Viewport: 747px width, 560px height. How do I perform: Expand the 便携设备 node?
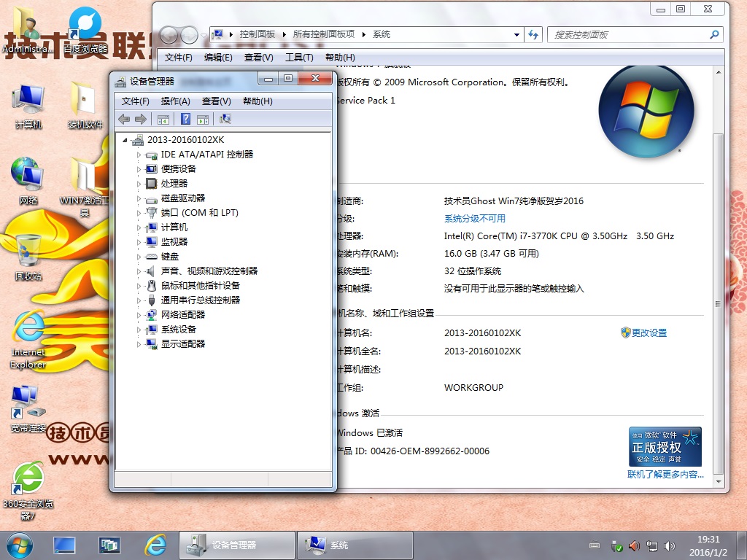pos(139,169)
